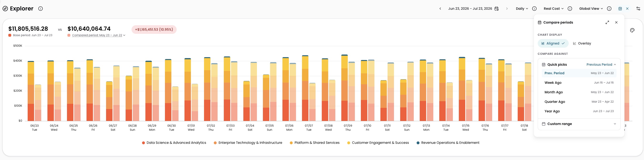Clear period comparison with the blue X
This screenshot has height=160, width=644.
point(627,9)
